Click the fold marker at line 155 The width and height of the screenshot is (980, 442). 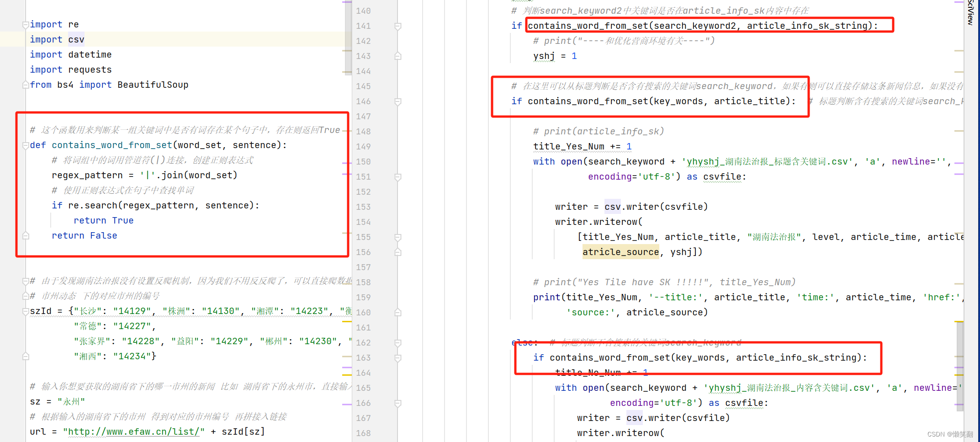pos(398,238)
